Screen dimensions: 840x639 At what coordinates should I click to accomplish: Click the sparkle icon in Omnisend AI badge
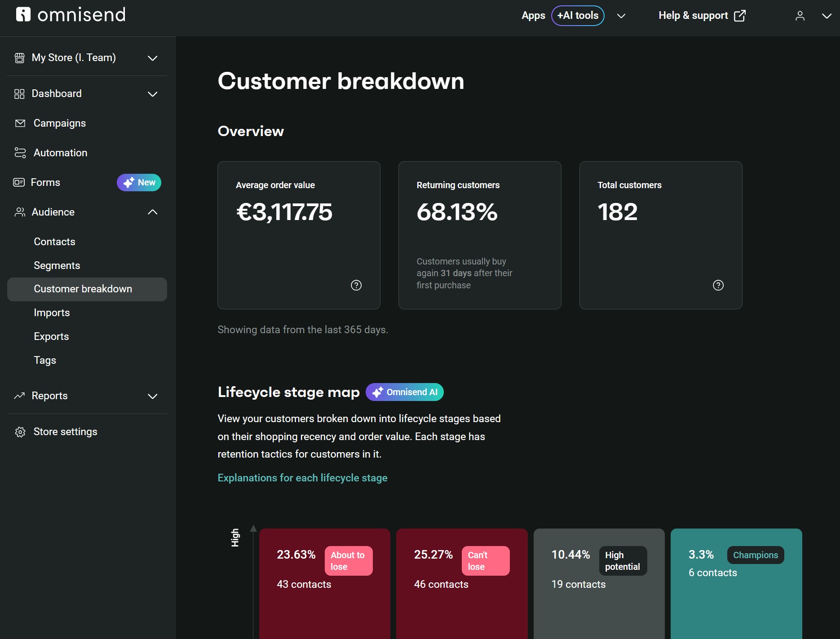pyautogui.click(x=378, y=392)
